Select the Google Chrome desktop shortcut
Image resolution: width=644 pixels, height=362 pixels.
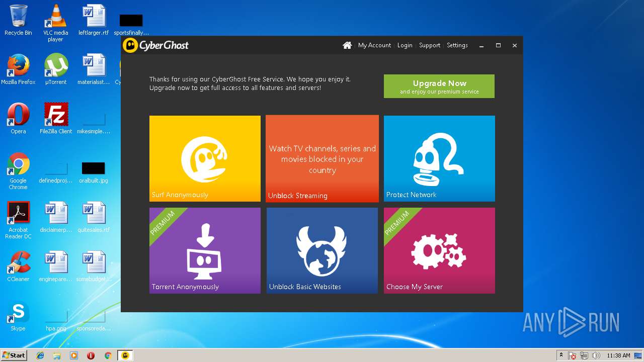[18, 171]
